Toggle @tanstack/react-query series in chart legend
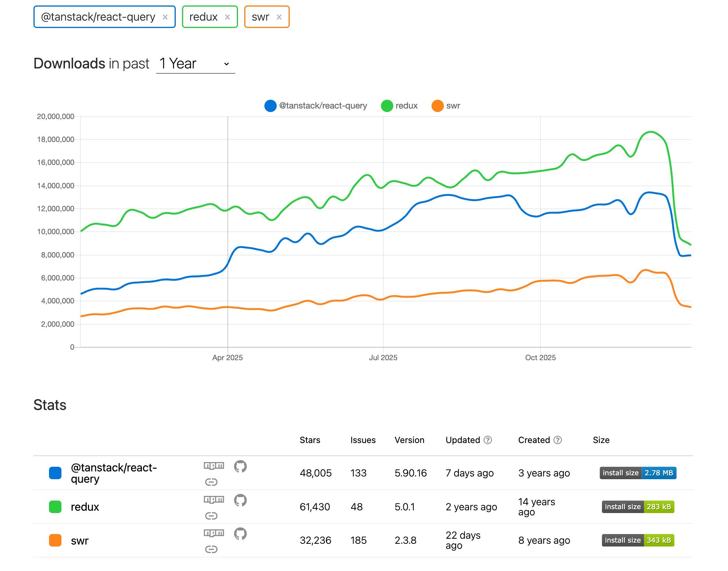Screen dimensions: 728x571 [x=315, y=106]
